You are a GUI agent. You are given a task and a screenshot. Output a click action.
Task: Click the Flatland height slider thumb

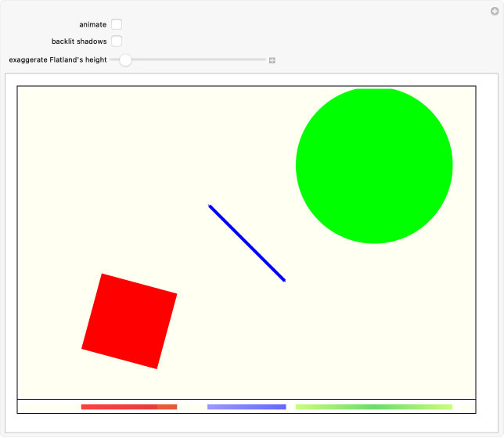[x=125, y=59]
